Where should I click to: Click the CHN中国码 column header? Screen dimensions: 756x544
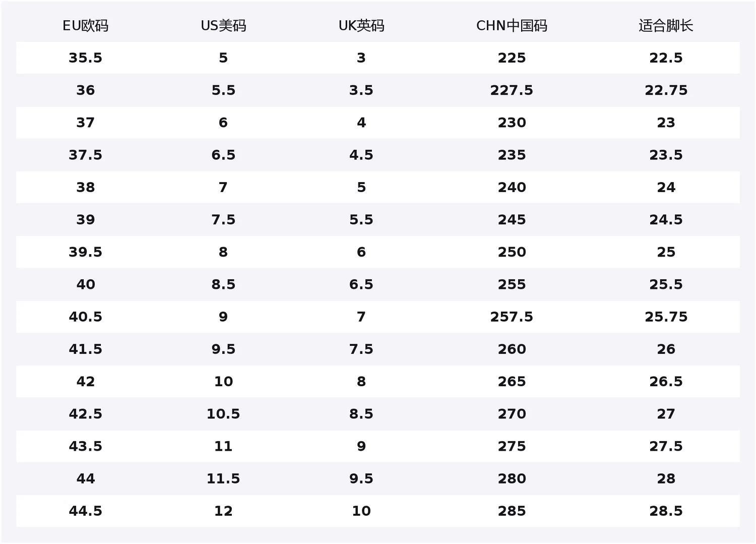click(x=512, y=26)
